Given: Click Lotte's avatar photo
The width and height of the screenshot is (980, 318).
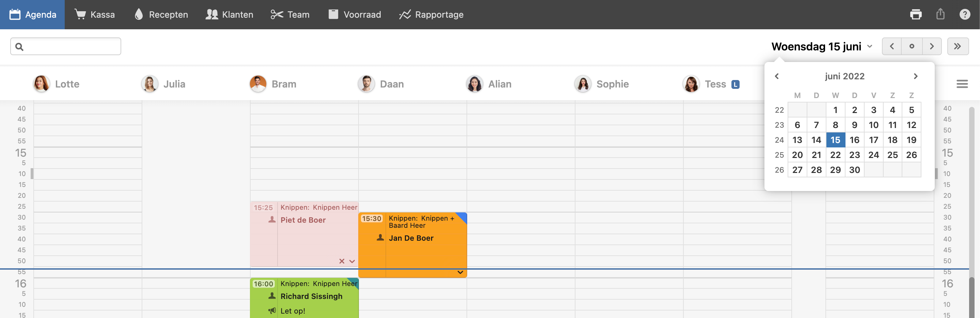Looking at the screenshot, I should (41, 84).
